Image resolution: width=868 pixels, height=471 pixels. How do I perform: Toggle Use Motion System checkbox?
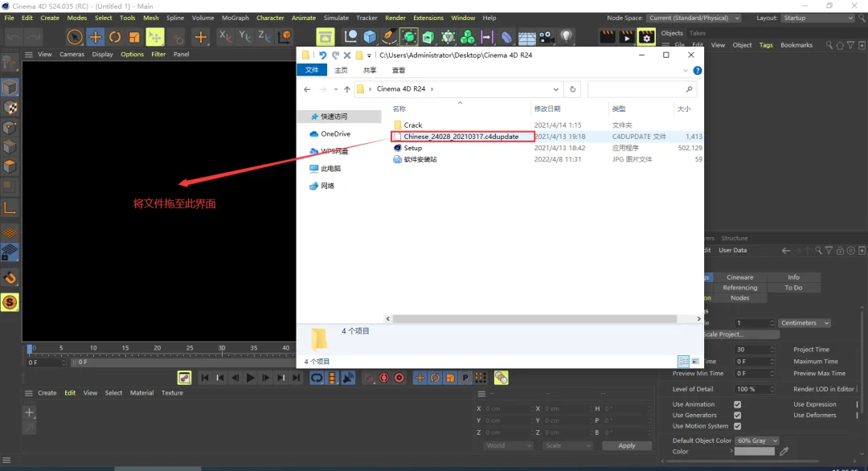tap(737, 426)
